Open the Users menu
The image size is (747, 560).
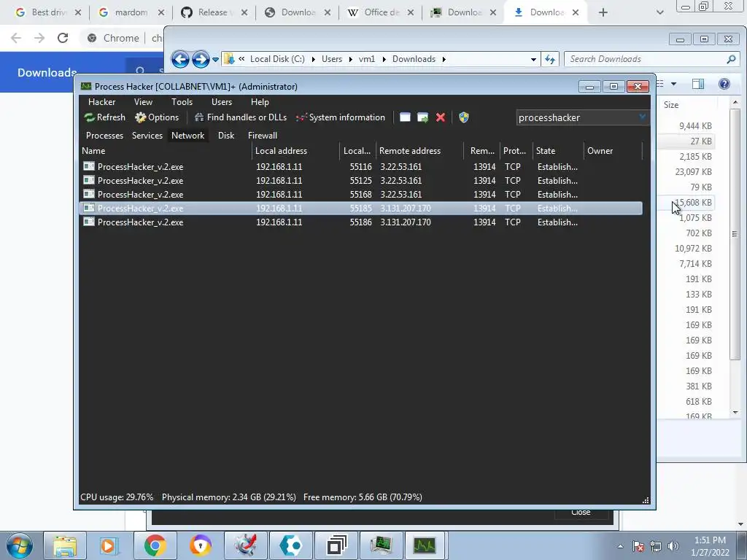click(x=222, y=102)
